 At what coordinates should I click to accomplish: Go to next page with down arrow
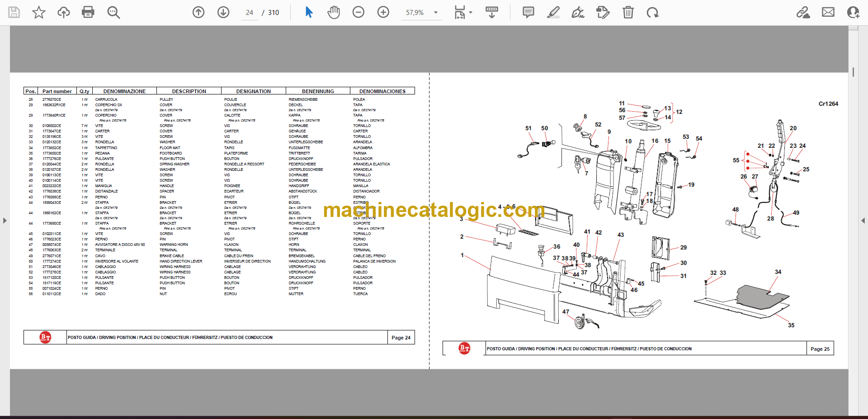[223, 12]
